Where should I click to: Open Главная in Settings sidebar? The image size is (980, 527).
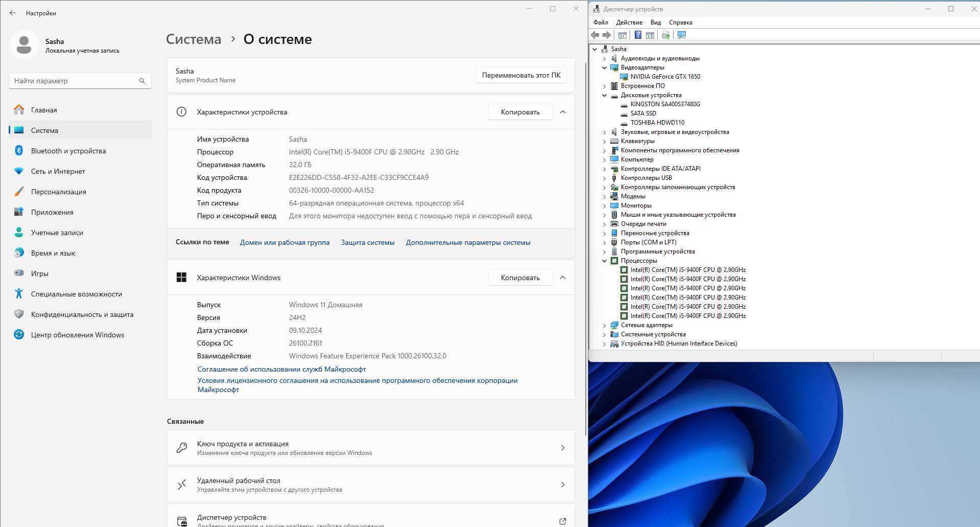coord(80,110)
